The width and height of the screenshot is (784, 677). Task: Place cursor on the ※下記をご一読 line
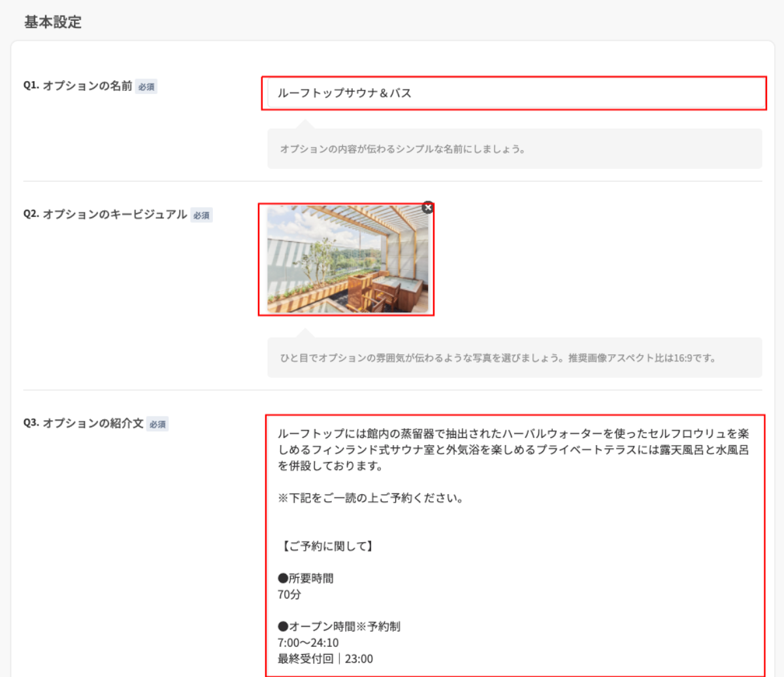tap(370, 498)
